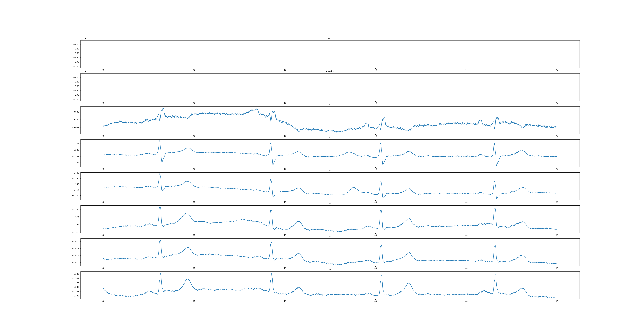Click the last R-peak in the V6 trace

(495, 274)
